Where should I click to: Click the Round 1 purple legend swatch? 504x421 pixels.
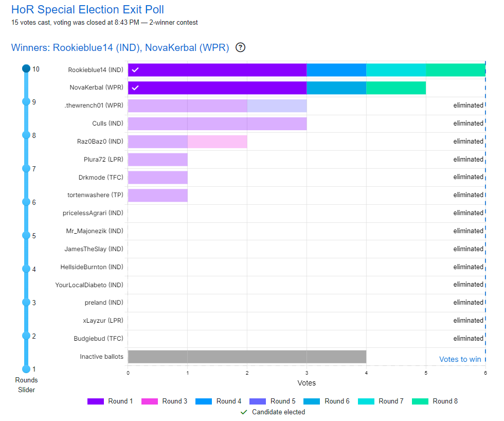pyautogui.click(x=96, y=401)
